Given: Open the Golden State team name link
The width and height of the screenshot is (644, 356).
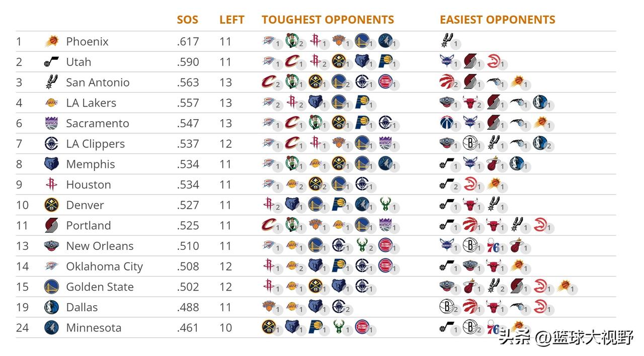Looking at the screenshot, I should (100, 287).
